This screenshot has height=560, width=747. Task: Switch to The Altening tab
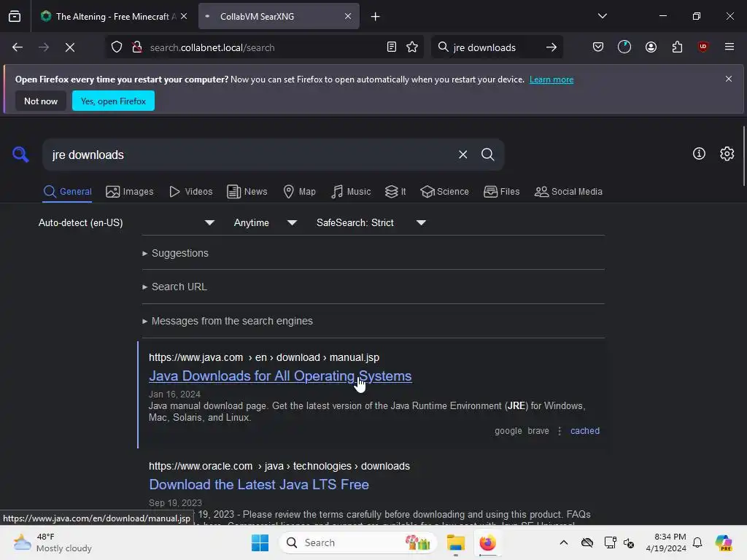click(x=113, y=16)
